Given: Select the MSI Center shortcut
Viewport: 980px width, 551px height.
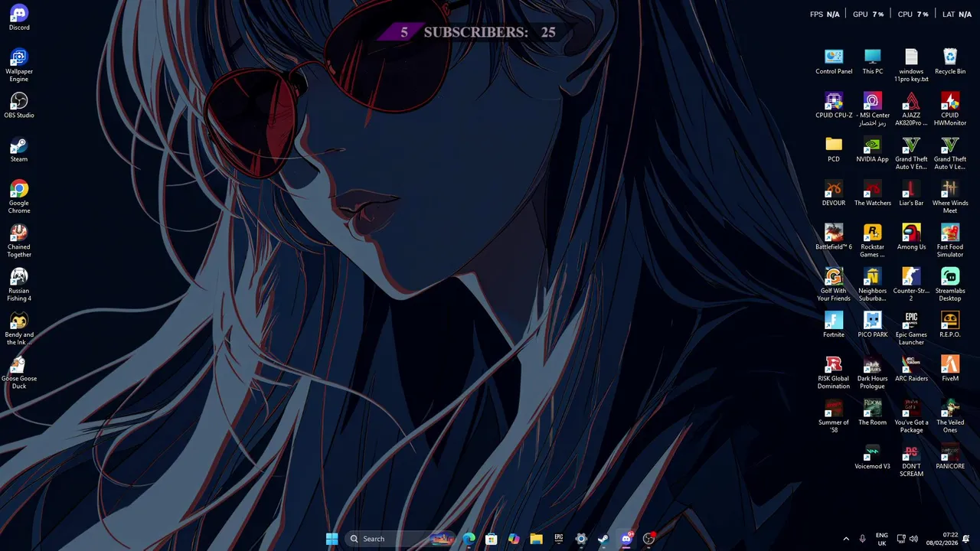Looking at the screenshot, I should tap(873, 109).
